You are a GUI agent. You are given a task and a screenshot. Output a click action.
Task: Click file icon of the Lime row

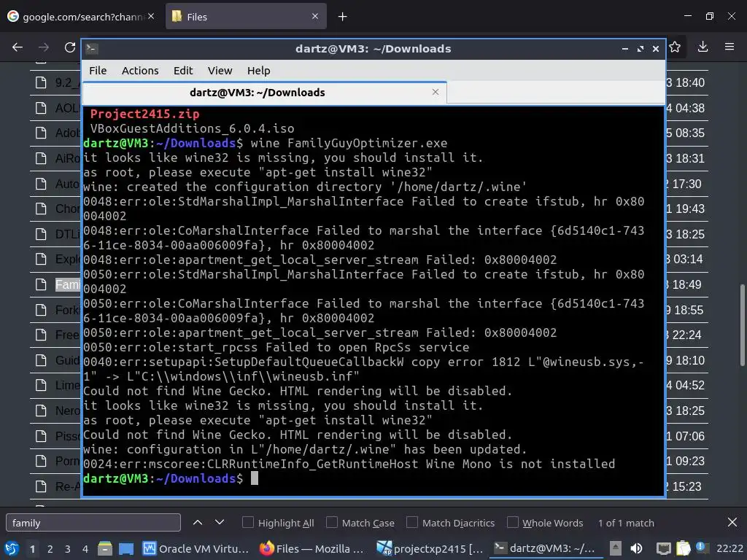pyautogui.click(x=41, y=385)
